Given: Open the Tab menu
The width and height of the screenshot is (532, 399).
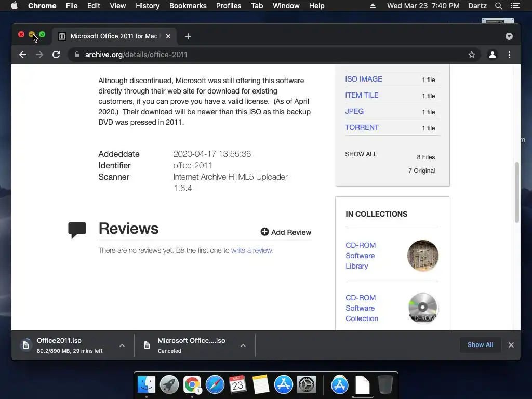Looking at the screenshot, I should pos(257,6).
